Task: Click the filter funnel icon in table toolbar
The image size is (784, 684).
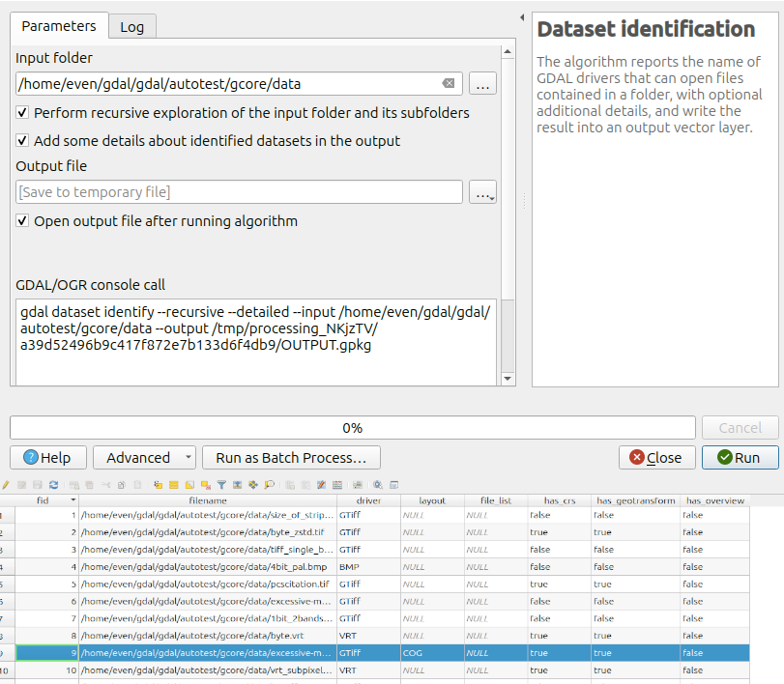Action: (x=221, y=485)
